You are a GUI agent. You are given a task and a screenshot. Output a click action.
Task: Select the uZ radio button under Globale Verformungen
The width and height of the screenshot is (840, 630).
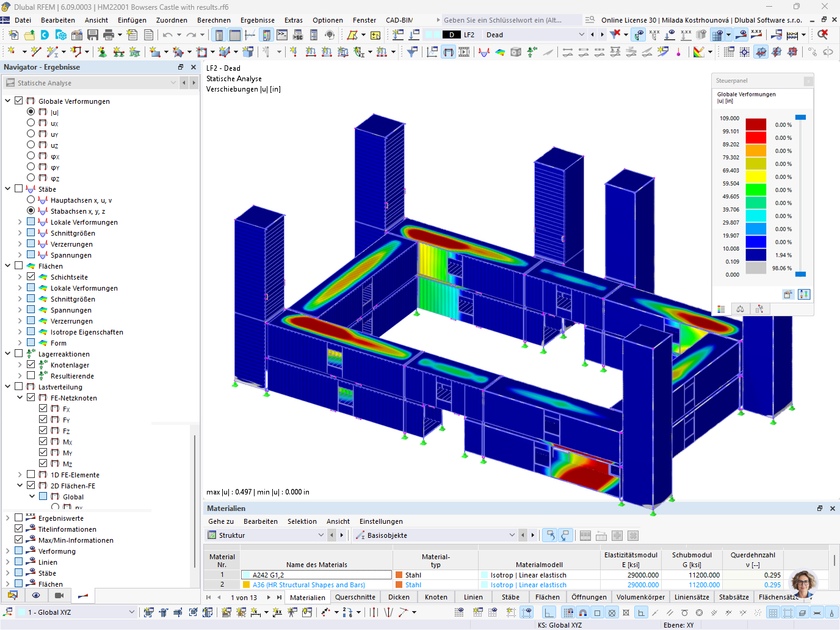click(x=30, y=145)
